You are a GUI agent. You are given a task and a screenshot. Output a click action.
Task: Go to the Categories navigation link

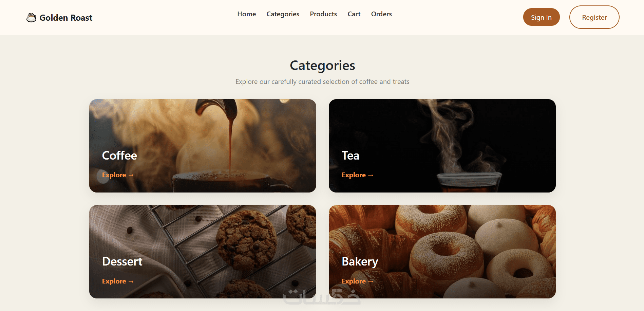283,14
